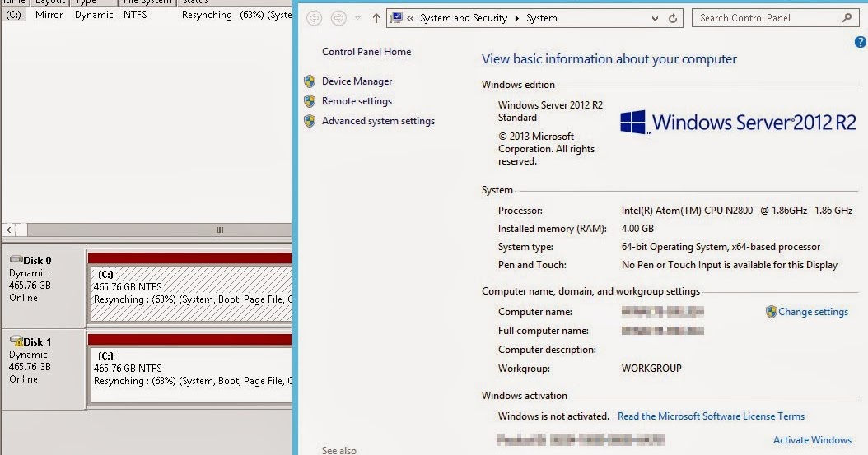Click the View basic information heading
The image size is (868, 455).
pos(609,59)
